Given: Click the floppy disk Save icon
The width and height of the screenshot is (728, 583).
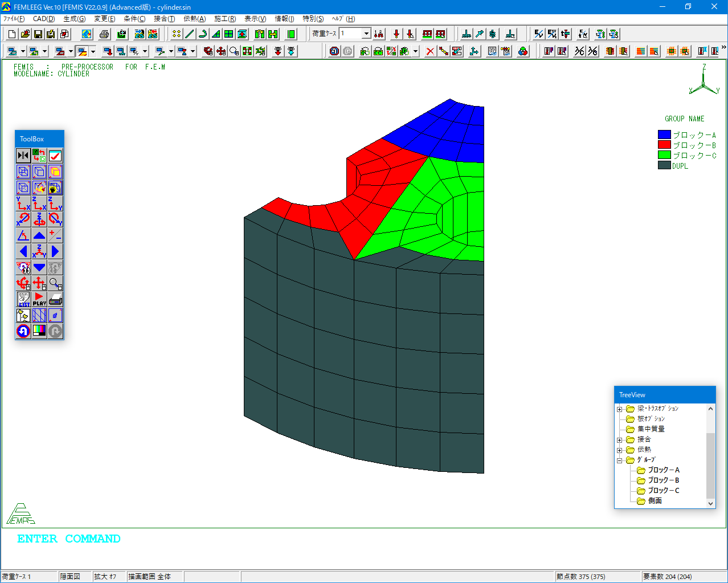Looking at the screenshot, I should 38,34.
